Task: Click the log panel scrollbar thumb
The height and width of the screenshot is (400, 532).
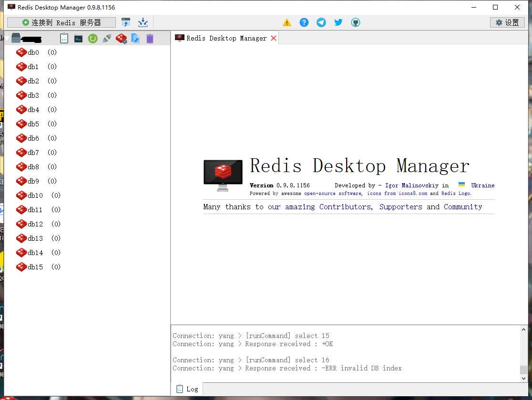Action: pos(523,369)
